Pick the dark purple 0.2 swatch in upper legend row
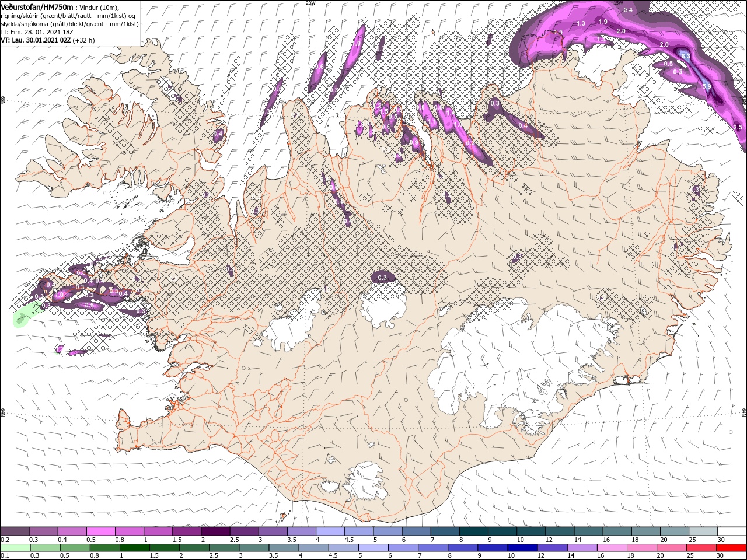Screen dimensions: 747x560 click(15, 531)
